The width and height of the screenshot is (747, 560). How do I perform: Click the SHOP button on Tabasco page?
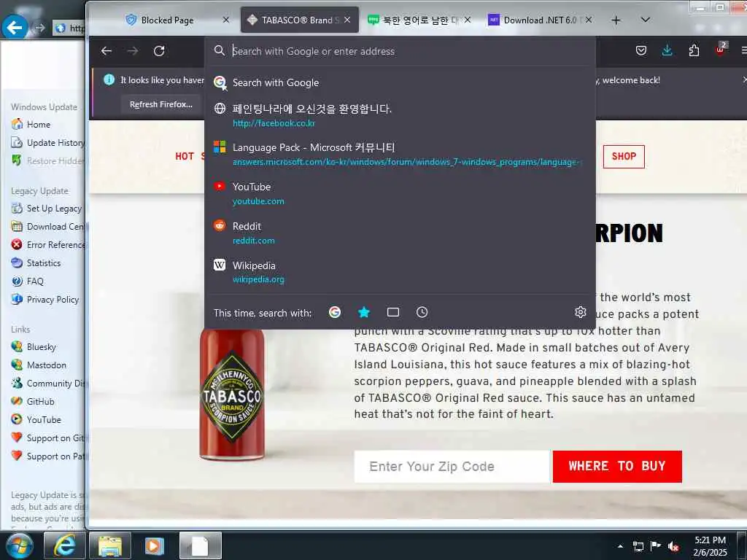click(x=624, y=156)
